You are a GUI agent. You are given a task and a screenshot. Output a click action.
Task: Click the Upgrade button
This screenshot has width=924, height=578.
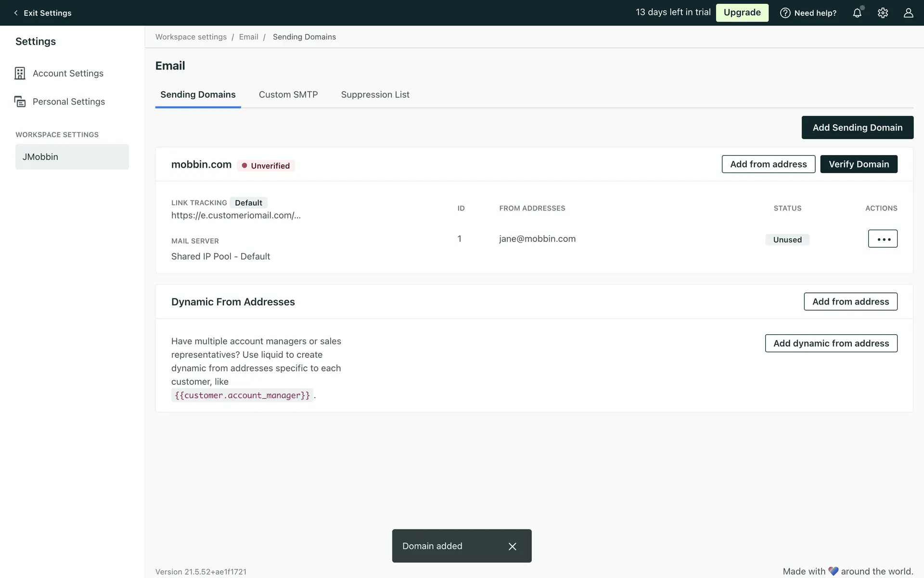(x=742, y=13)
